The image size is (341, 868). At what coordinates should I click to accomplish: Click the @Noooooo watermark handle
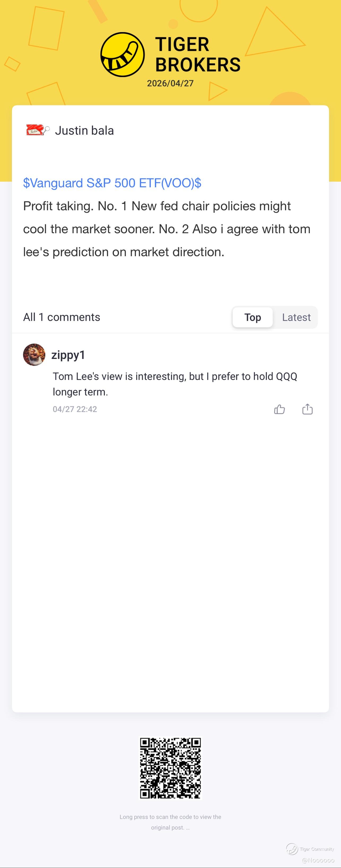[318, 860]
